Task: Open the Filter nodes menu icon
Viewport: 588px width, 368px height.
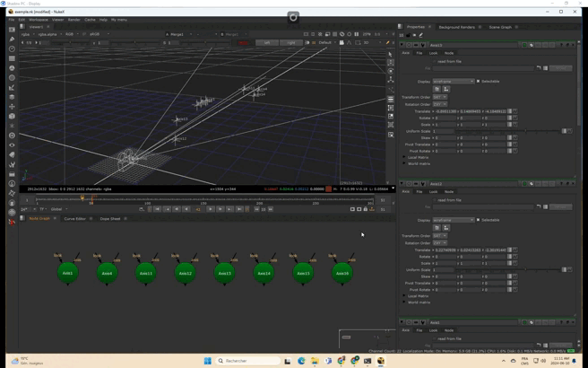Action: (x=12, y=78)
